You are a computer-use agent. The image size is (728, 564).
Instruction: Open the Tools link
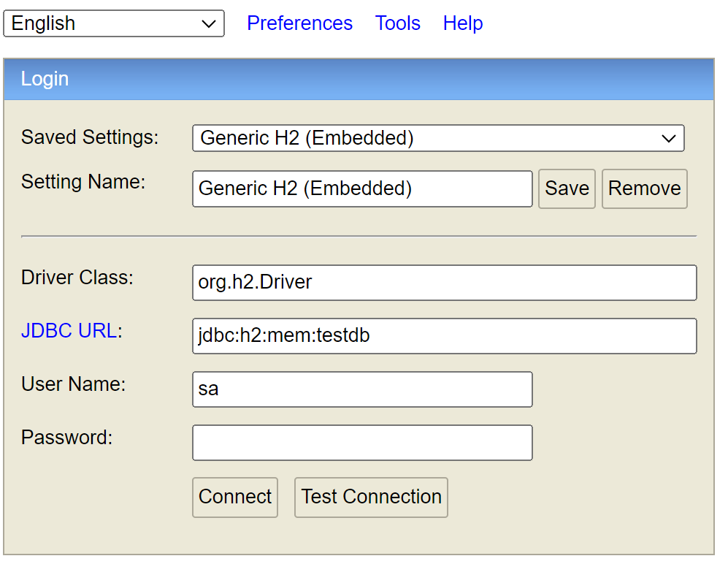[397, 23]
